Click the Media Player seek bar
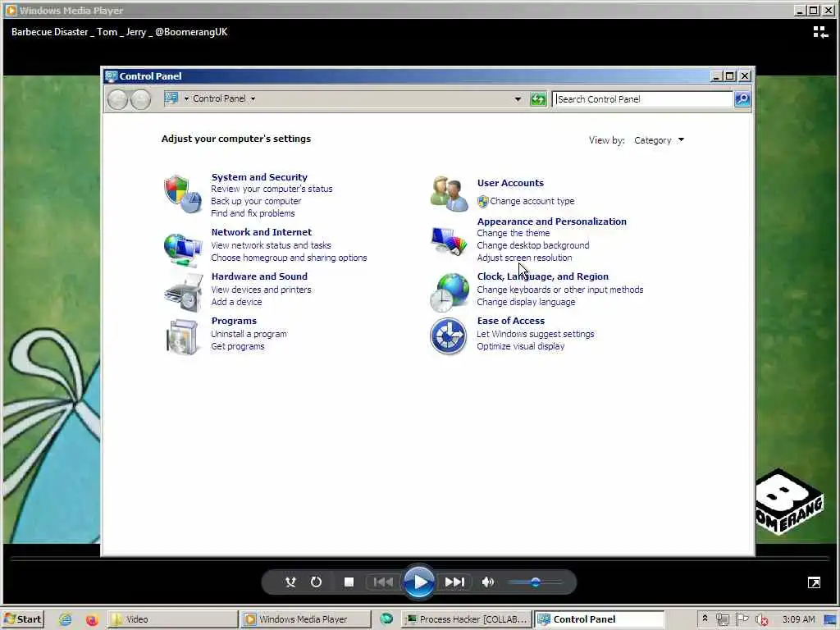Viewport: 840px width, 630px height. pos(420,559)
